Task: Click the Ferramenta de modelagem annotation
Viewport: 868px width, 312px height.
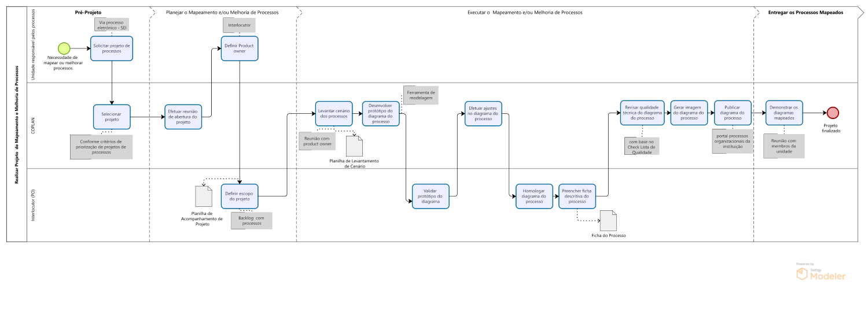Action: click(x=421, y=96)
